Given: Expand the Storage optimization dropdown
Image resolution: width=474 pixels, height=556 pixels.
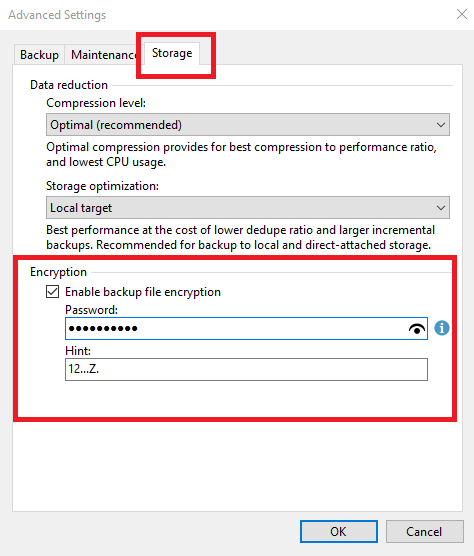Looking at the screenshot, I should 248,207.
